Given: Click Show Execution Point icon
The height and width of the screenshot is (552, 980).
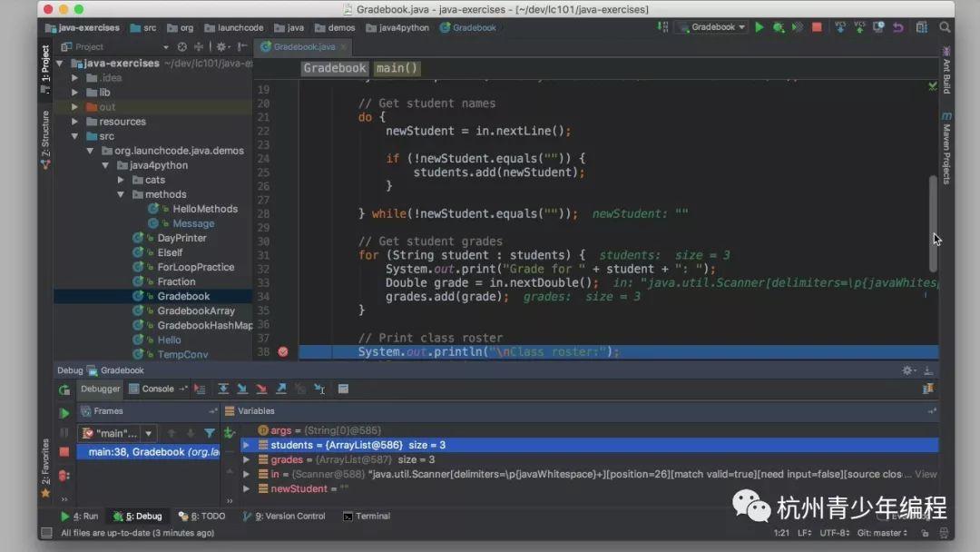Looking at the screenshot, I should click(x=200, y=389).
